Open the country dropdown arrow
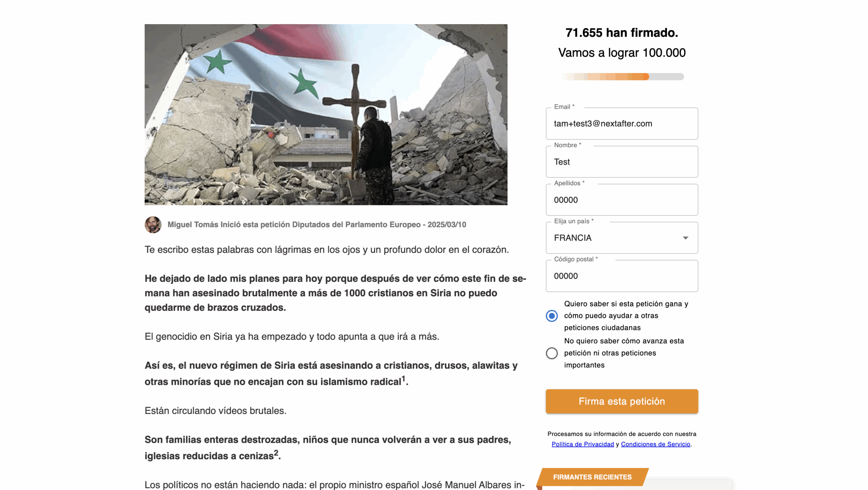868x490 pixels. [x=685, y=238]
